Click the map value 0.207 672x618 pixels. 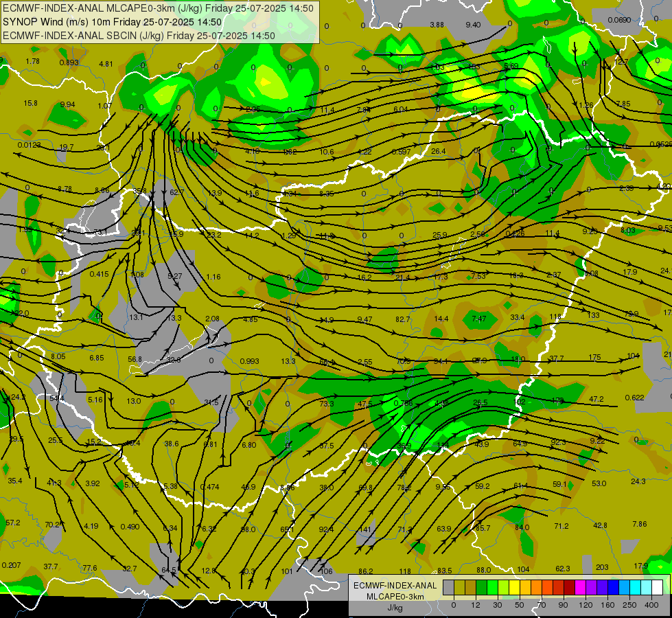click(11, 565)
